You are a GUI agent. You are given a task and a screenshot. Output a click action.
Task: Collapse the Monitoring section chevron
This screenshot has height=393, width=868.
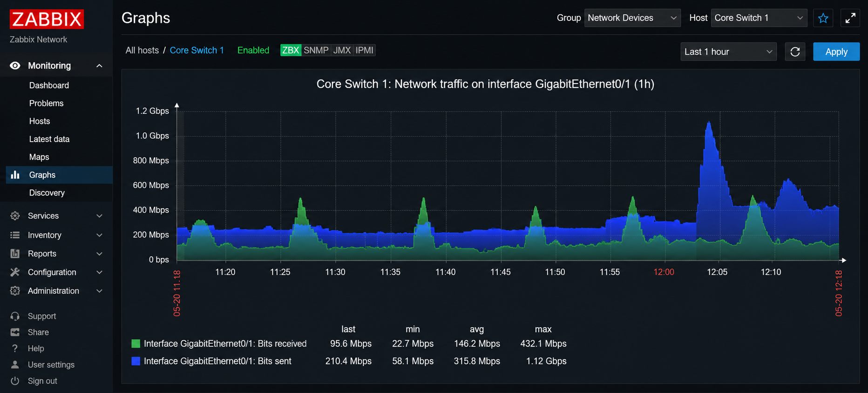pos(99,66)
